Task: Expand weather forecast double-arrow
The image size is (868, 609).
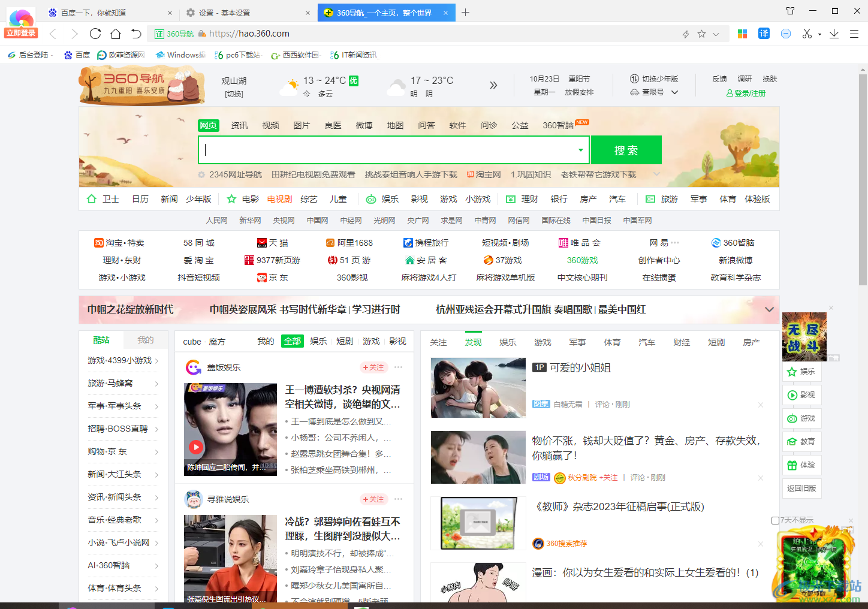Action: [x=493, y=85]
